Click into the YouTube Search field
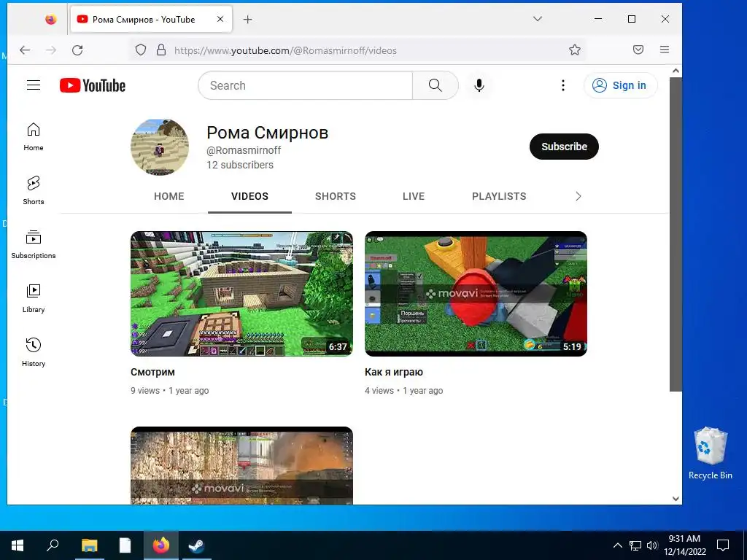 (306, 86)
